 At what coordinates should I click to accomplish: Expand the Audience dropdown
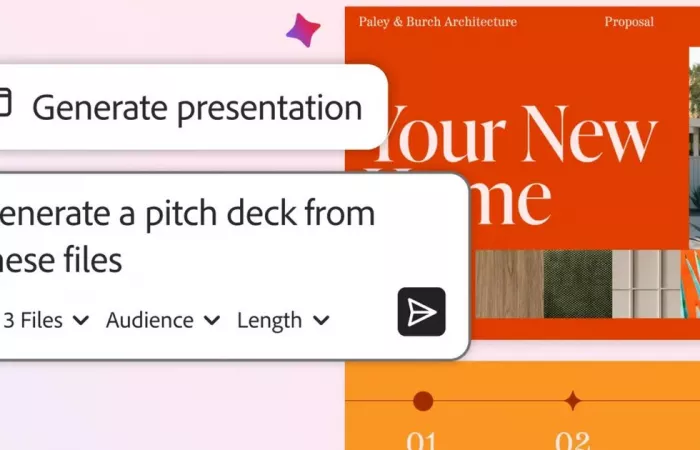coord(163,320)
